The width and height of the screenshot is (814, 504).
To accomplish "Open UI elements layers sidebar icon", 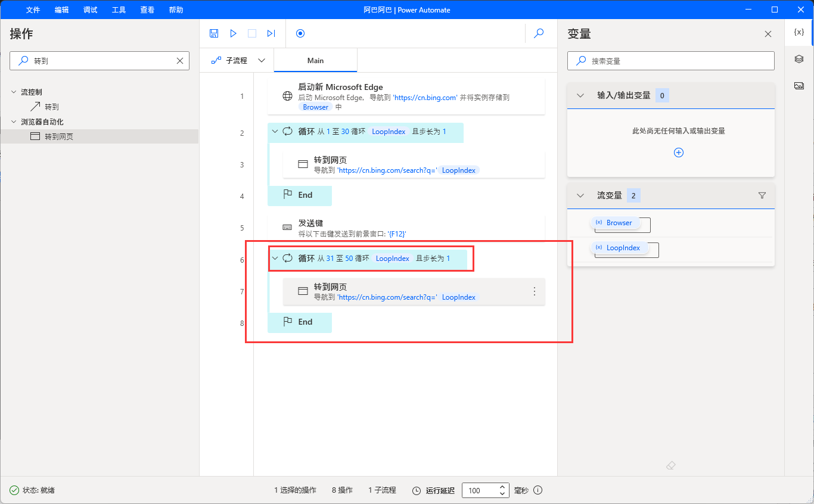I will point(799,59).
